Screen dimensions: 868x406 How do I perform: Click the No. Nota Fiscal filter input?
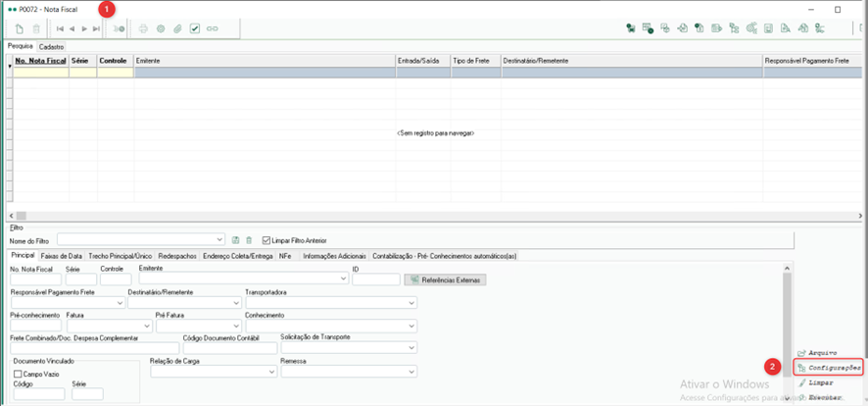[x=36, y=279]
